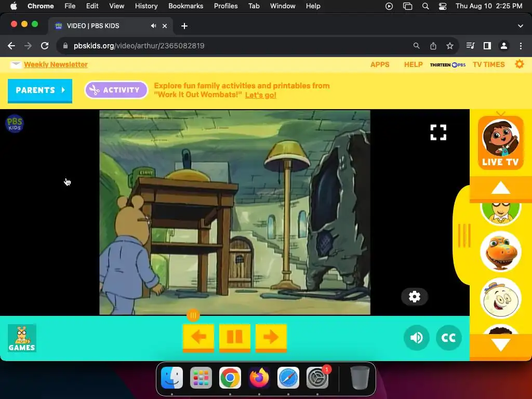Open the Apple menu
The height and width of the screenshot is (399, 532).
point(14,6)
